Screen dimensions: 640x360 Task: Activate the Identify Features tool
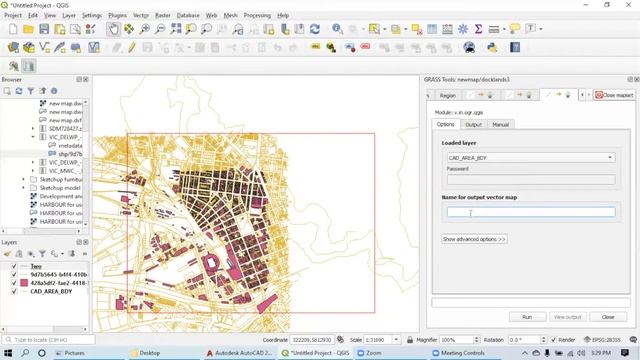coord(337,29)
